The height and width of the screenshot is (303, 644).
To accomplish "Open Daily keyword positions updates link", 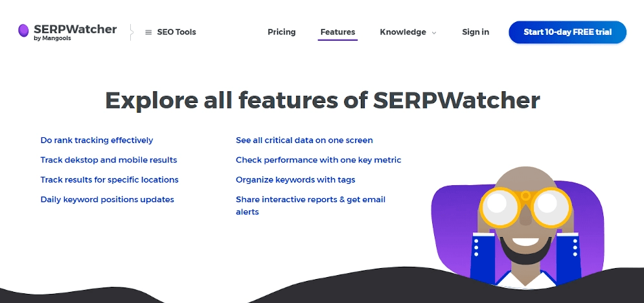I will [107, 199].
